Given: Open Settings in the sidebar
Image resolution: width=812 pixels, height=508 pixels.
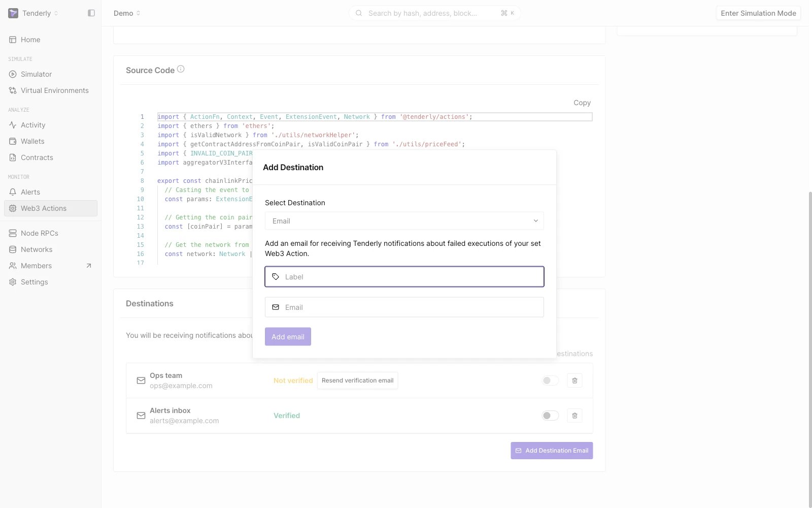Looking at the screenshot, I should coord(51,282).
